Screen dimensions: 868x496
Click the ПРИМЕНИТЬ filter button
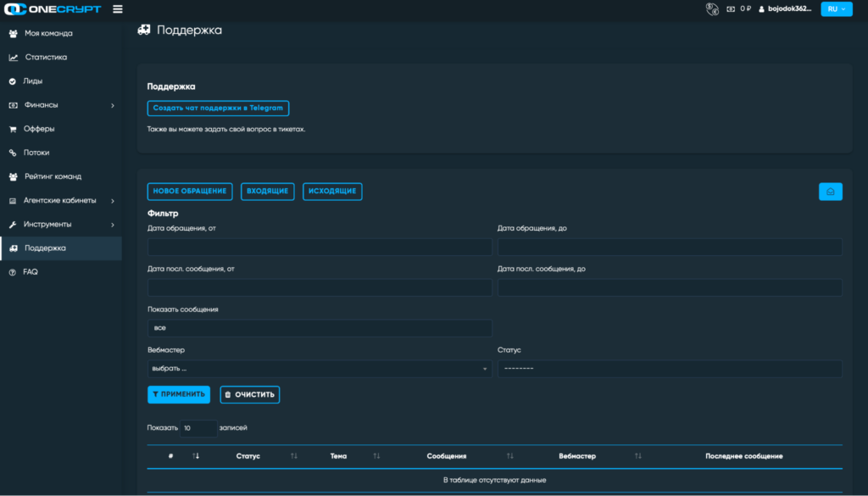179,395
